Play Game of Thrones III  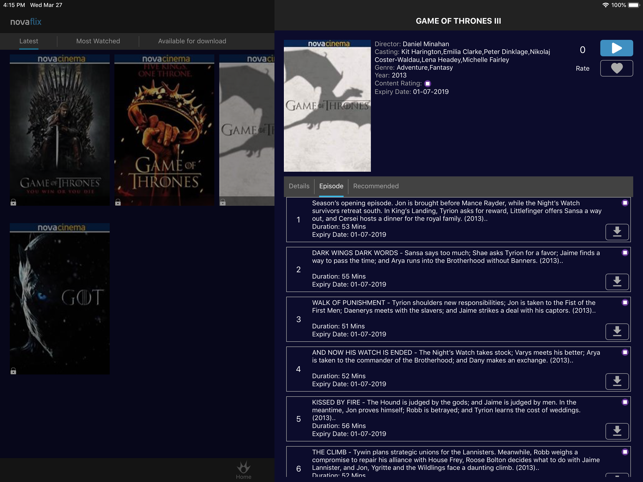[616, 48]
